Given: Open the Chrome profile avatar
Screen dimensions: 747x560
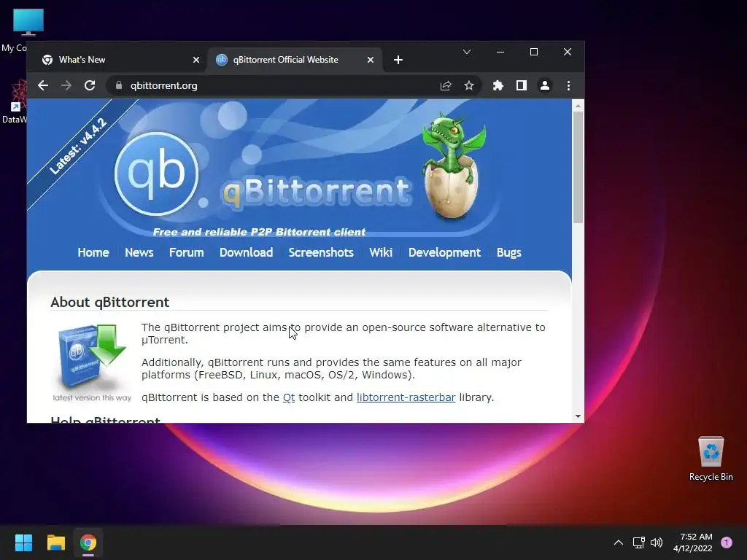Looking at the screenshot, I should [x=544, y=86].
